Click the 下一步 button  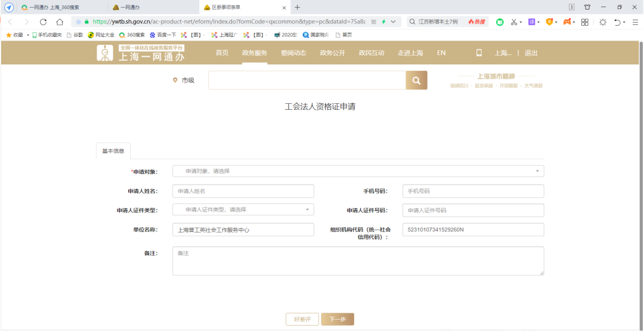pyautogui.click(x=338, y=319)
